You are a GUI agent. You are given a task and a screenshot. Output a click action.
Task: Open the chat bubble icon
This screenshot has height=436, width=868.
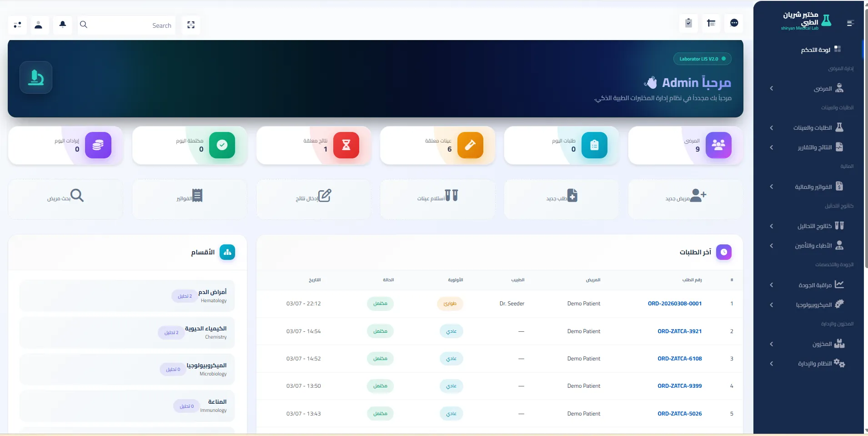click(734, 23)
